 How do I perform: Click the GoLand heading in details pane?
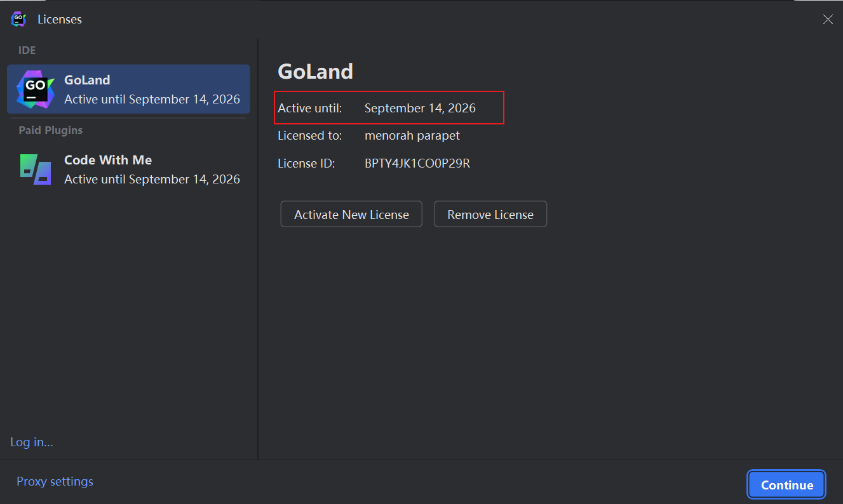(315, 71)
